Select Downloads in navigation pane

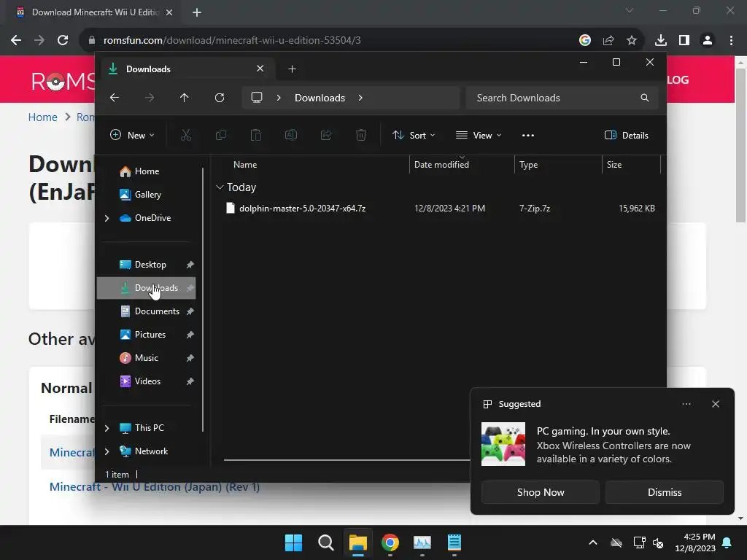[x=146, y=288]
